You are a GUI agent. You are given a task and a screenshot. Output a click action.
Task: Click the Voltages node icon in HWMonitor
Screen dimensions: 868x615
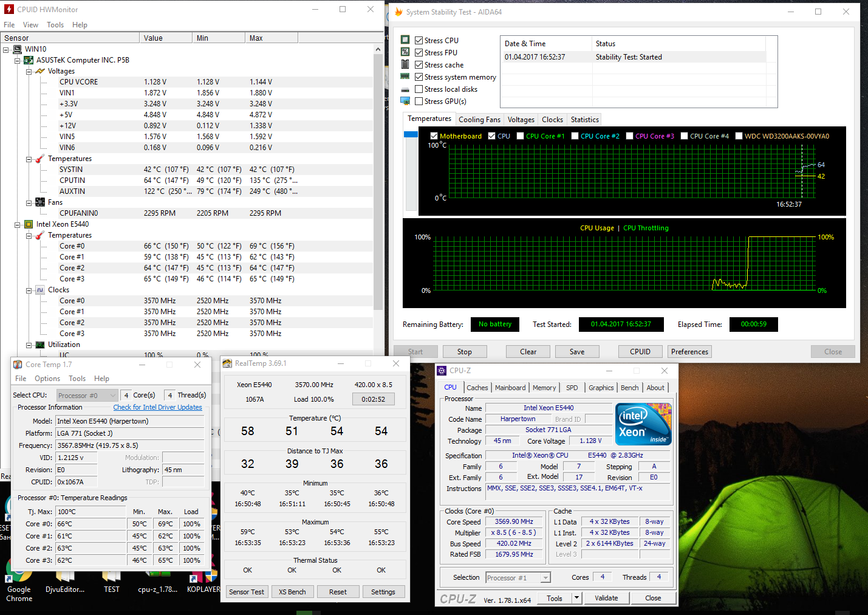pos(40,71)
